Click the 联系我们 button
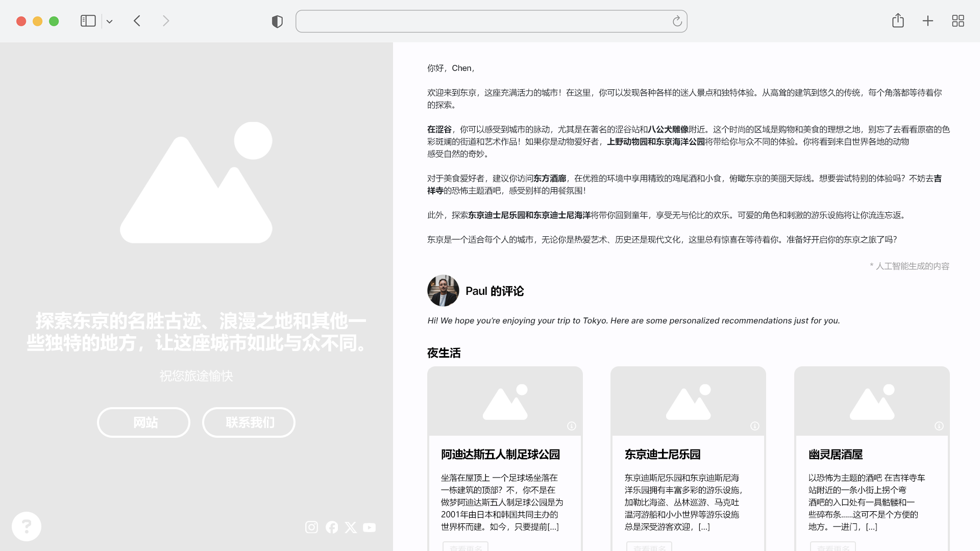980x551 pixels. 249,422
